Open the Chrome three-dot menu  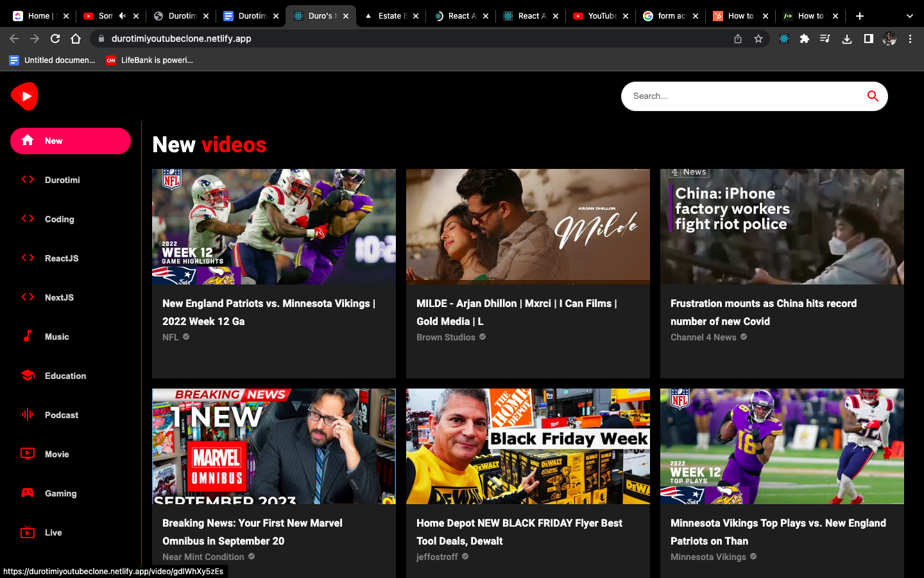(x=910, y=39)
